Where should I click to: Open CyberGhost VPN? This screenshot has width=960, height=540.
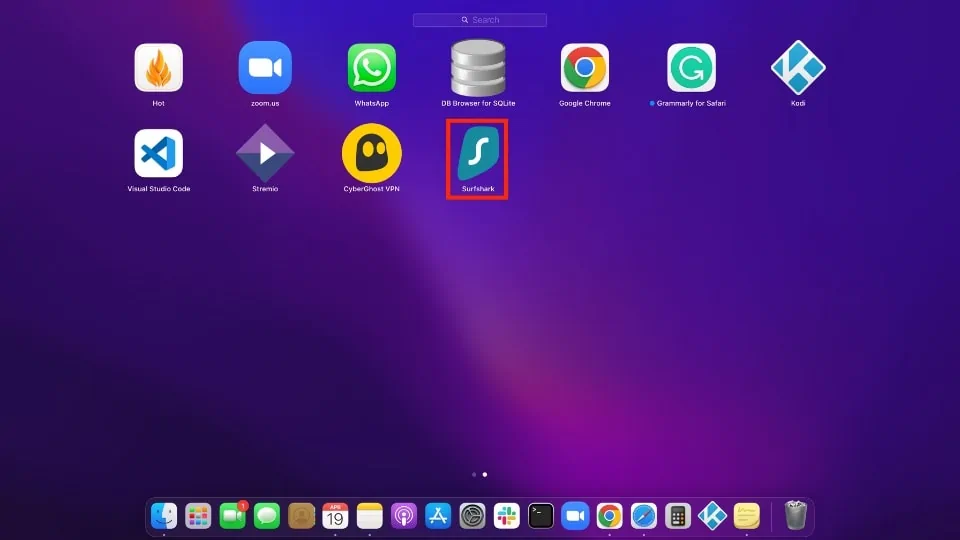pos(372,153)
